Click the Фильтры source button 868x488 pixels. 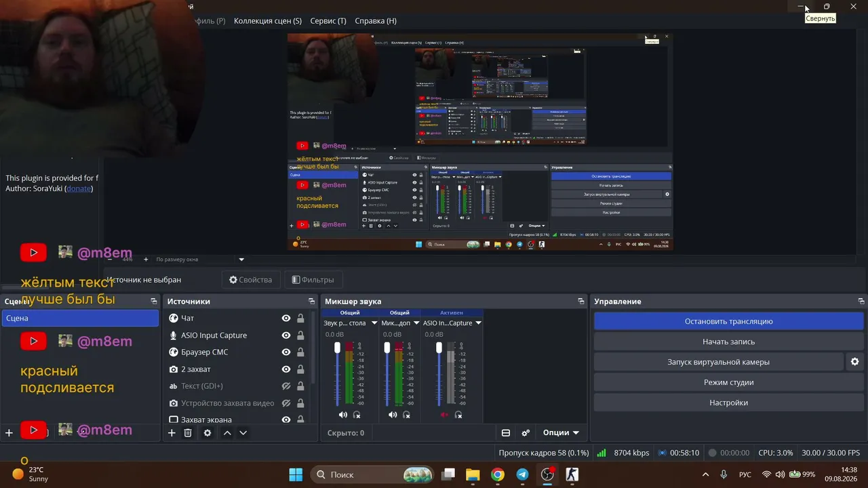coord(313,280)
